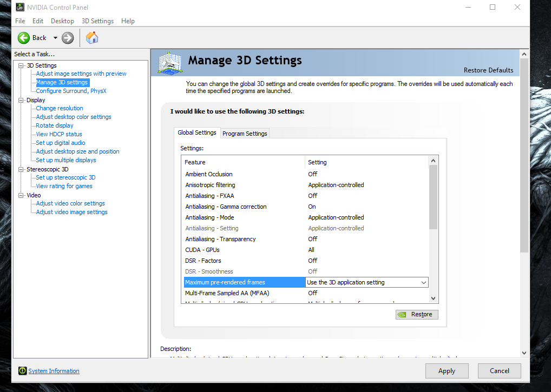Select the CUDA - GPUs row
551x392 pixels.
[306, 250]
